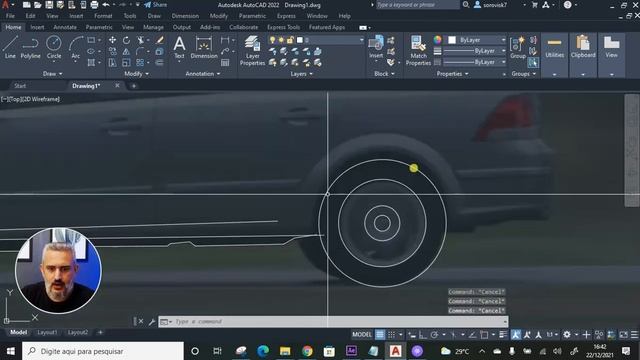Viewport: 640px width, 360px height.
Task: Activate the Move tool in Modify panel
Action: pos(112,40)
